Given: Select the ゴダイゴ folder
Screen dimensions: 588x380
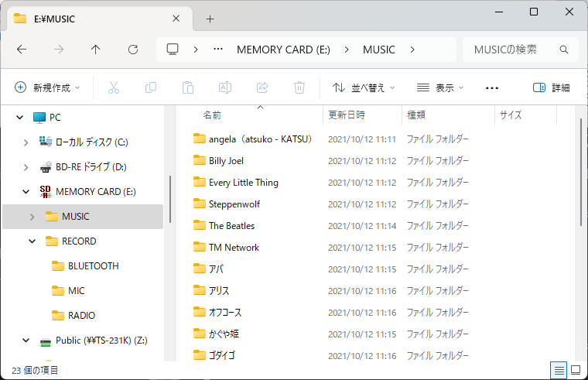Looking at the screenshot, I should 221,355.
